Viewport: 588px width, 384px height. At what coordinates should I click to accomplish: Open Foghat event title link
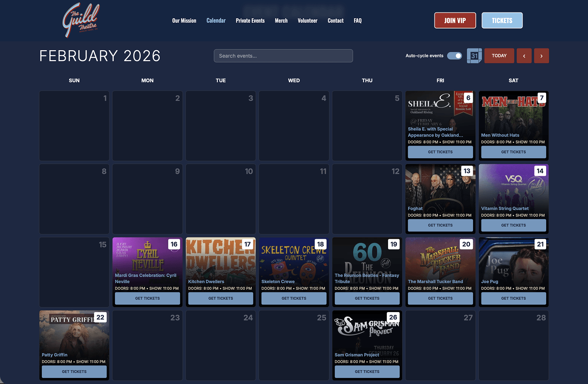pos(415,209)
